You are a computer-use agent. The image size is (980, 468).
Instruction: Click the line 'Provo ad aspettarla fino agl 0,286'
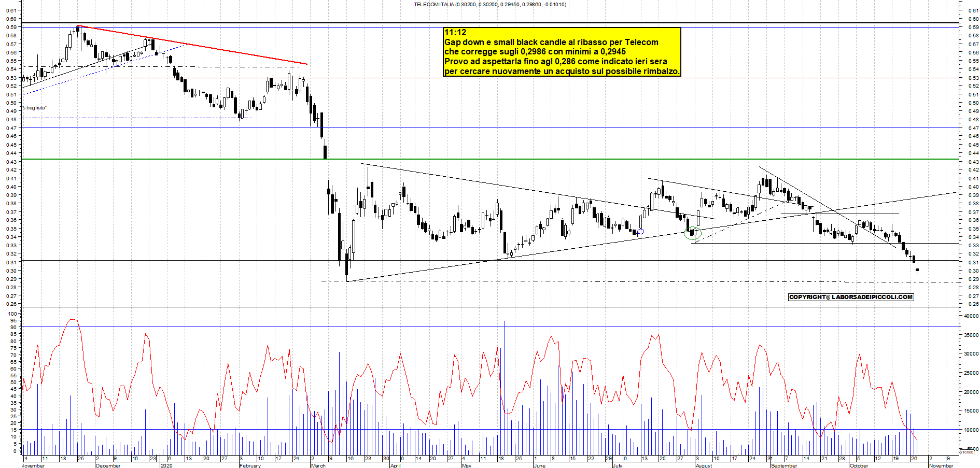[x=556, y=61]
